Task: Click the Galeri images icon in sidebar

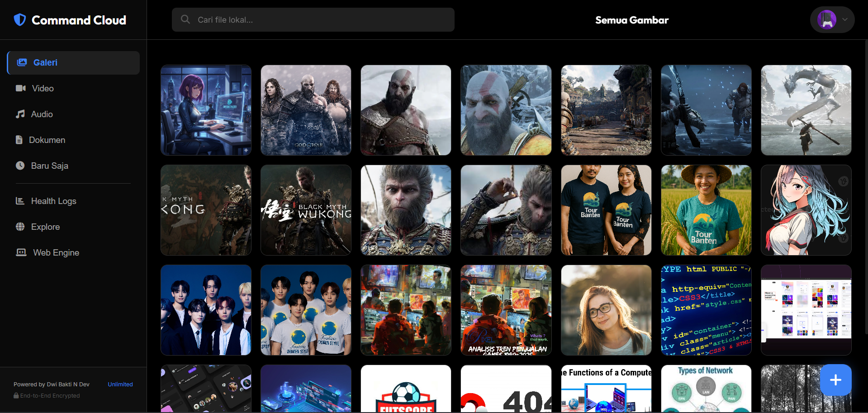Action: [22, 62]
